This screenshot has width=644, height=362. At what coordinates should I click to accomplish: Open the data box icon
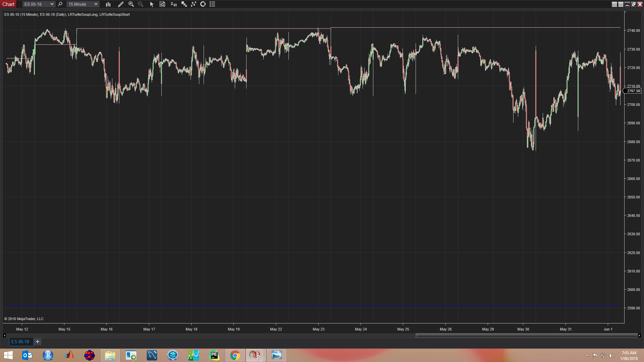tap(162, 4)
